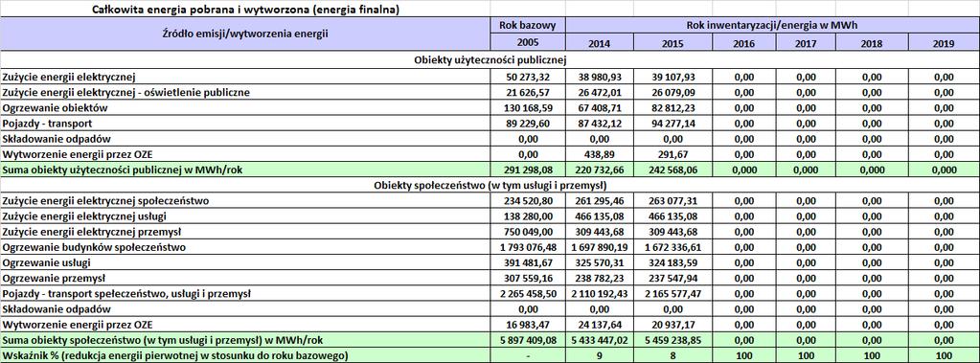
Task: Select the value 261 295,46
Action: coord(600,200)
